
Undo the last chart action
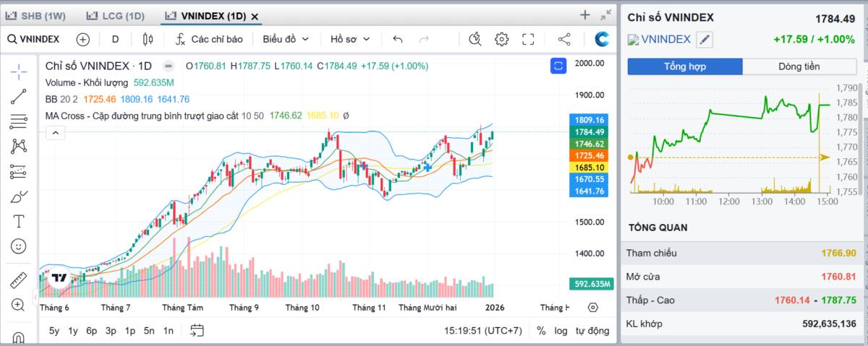(398, 39)
